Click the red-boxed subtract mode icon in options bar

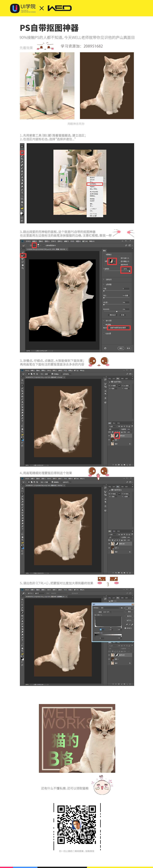34,245
